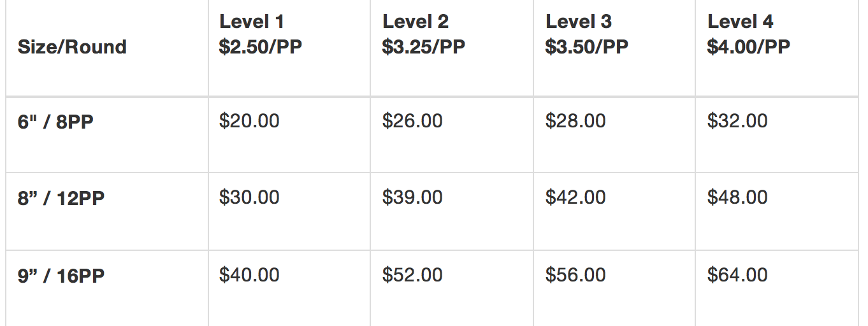Select the 9" / 16PP row label
This screenshot has height=326, width=868.
tap(61, 276)
